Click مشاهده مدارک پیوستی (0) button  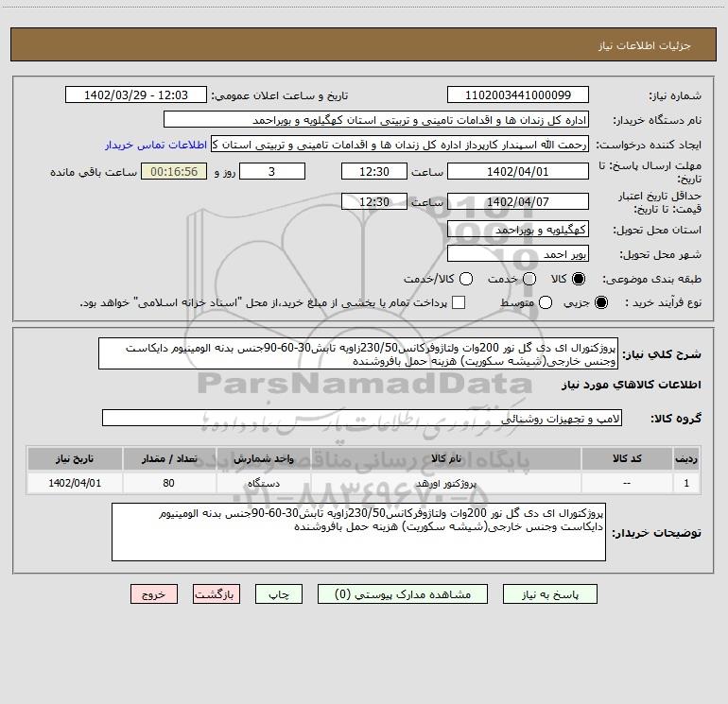403,594
